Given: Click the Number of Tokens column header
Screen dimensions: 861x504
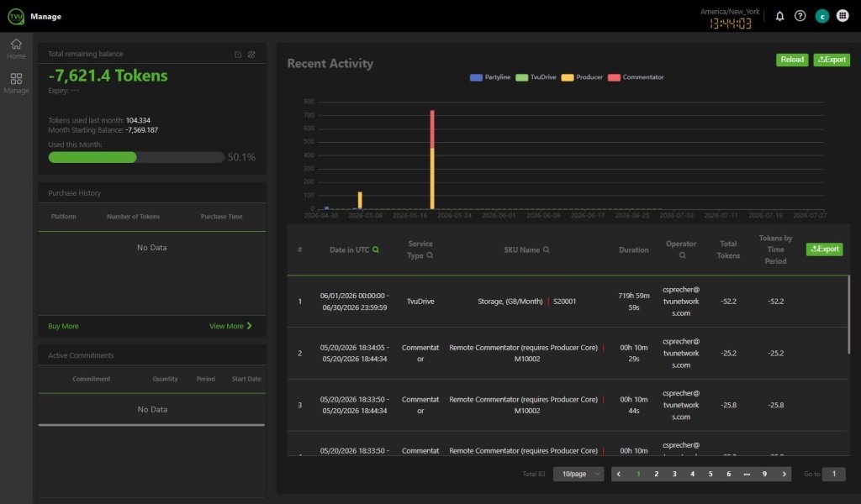Looking at the screenshot, I should click(x=133, y=217).
